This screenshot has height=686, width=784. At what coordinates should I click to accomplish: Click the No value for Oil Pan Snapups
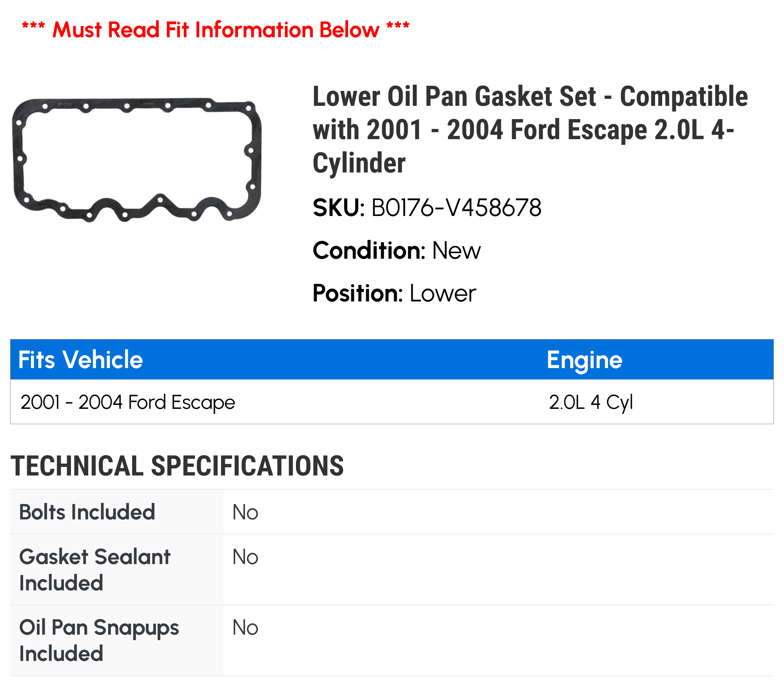(245, 628)
